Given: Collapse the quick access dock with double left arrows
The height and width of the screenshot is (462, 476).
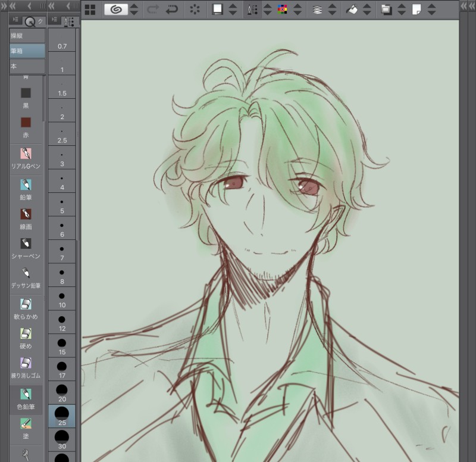Looking at the screenshot, I should click(x=12, y=6).
